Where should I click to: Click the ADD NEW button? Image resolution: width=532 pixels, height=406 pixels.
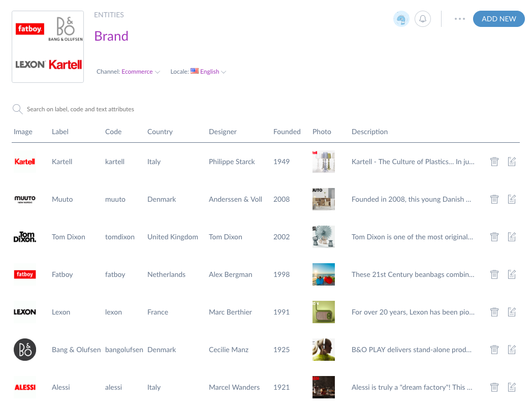(x=498, y=19)
